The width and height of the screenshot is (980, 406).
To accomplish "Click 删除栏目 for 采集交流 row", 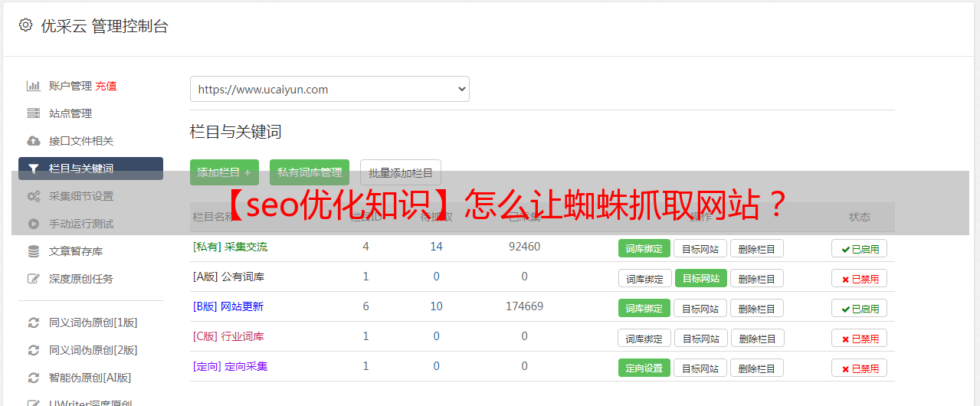I will point(757,248).
